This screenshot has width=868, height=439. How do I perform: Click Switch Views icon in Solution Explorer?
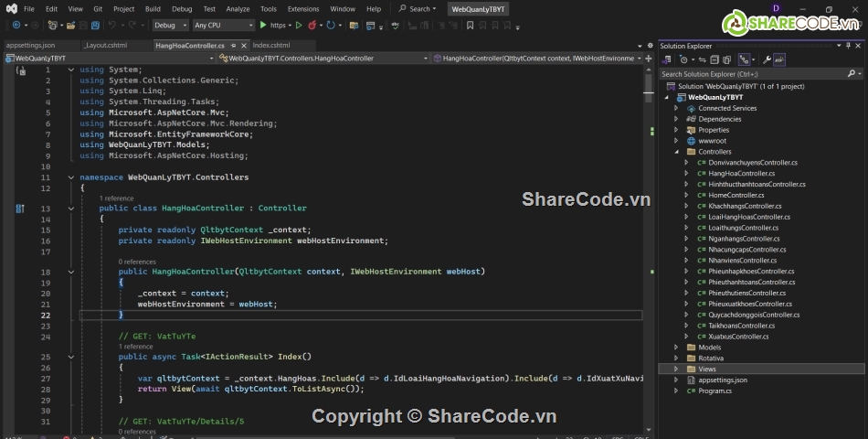(666, 59)
